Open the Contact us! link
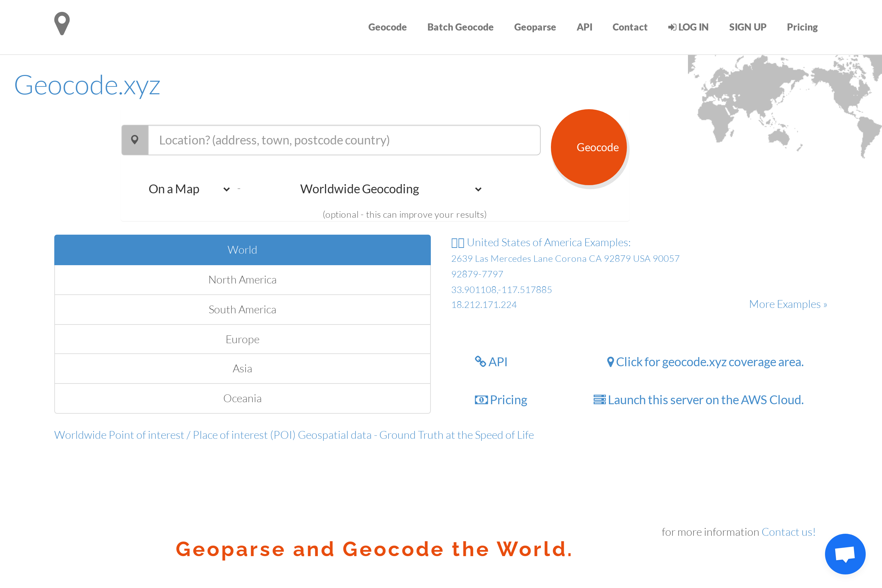The width and height of the screenshot is (882, 588). point(788,532)
